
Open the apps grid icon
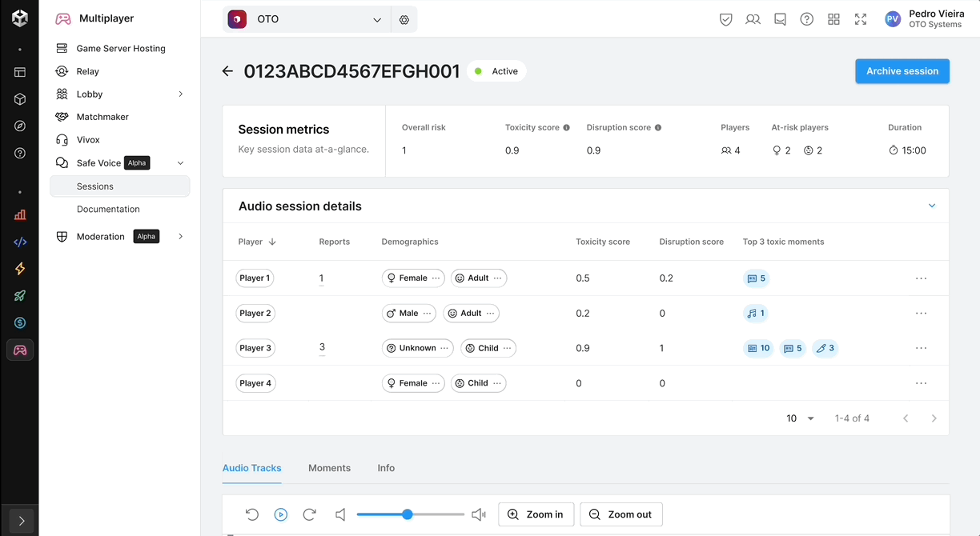(x=833, y=20)
